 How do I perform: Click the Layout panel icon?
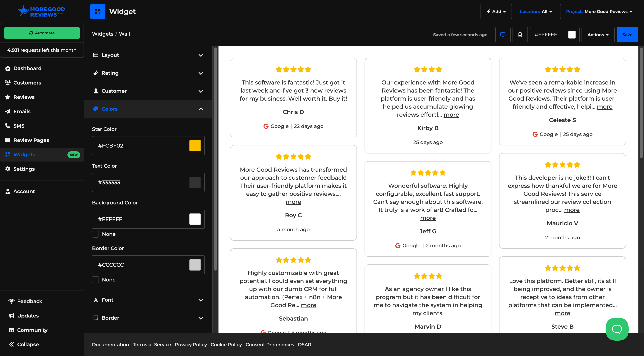coord(96,55)
